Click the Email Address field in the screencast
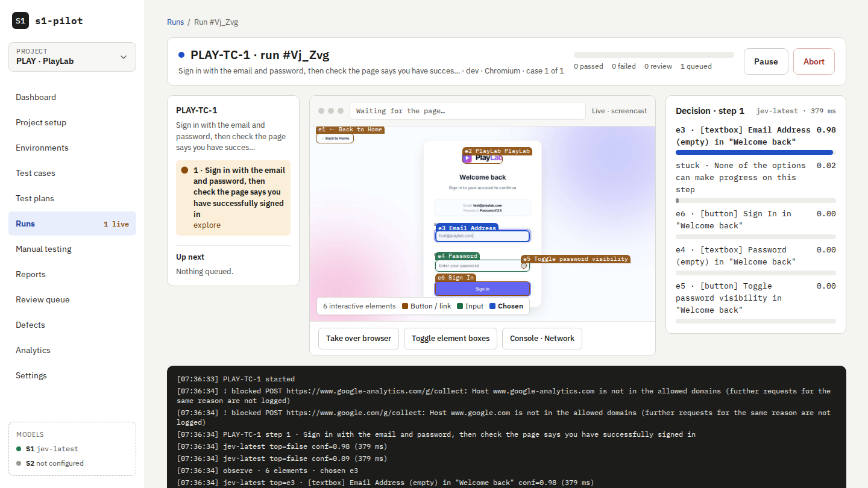868x488 pixels. pos(482,236)
